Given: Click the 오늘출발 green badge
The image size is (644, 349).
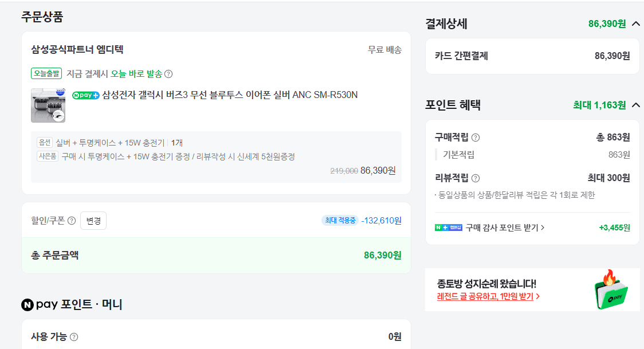Looking at the screenshot, I should (x=46, y=73).
